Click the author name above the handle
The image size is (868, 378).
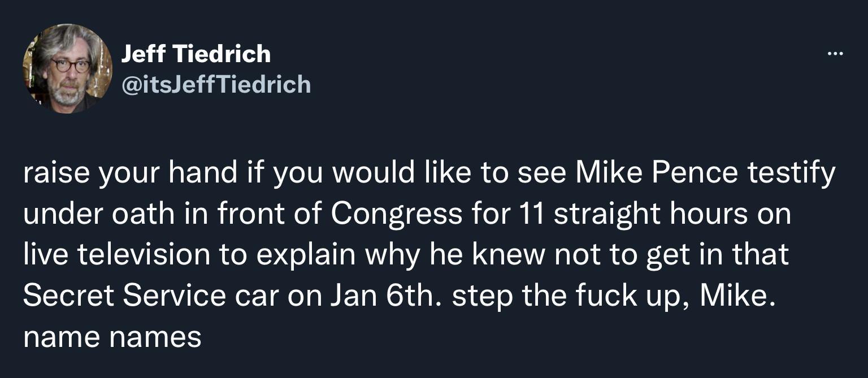196,54
